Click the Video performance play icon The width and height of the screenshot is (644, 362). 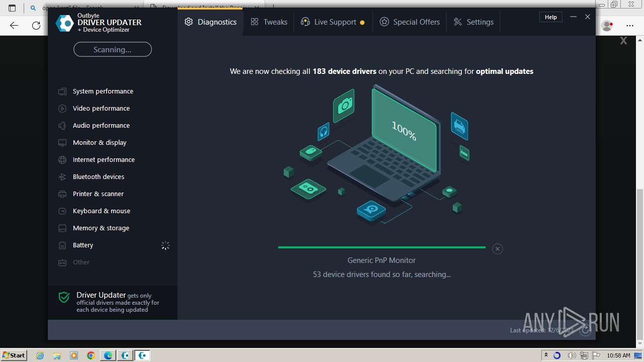[x=62, y=109]
